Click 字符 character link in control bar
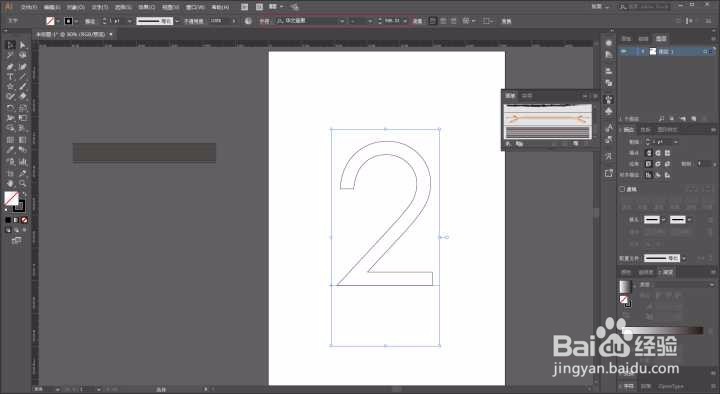The image size is (720, 394). pyautogui.click(x=264, y=21)
